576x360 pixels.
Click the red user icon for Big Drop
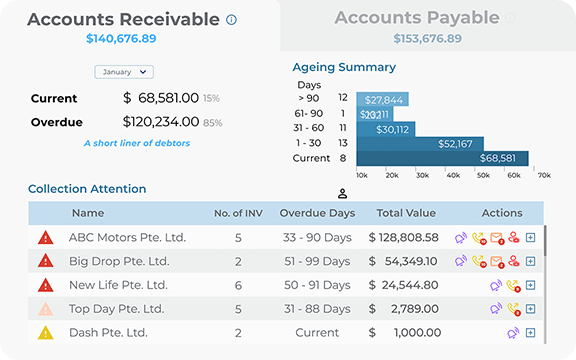pyautogui.click(x=514, y=261)
